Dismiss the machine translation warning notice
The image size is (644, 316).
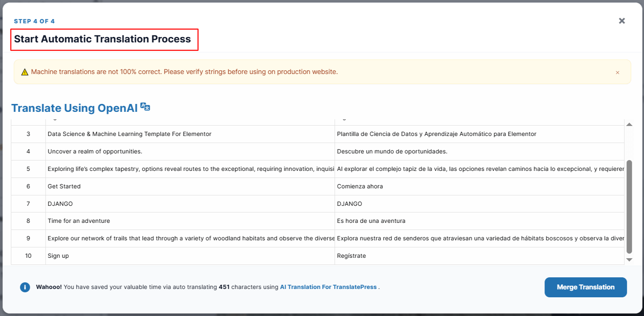617,72
